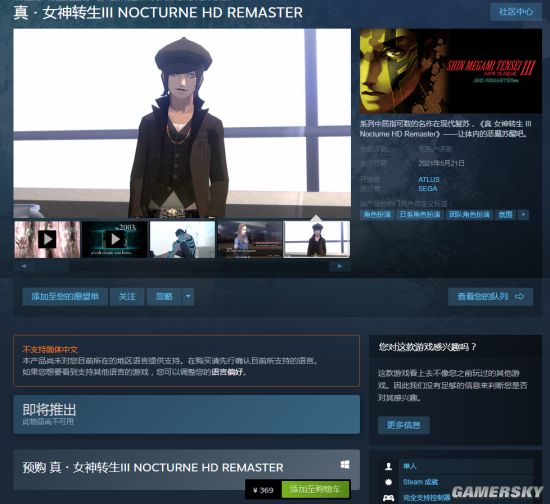Open 查看您的队列 queue button
Viewport: 550px width, 504px height.
click(x=490, y=297)
